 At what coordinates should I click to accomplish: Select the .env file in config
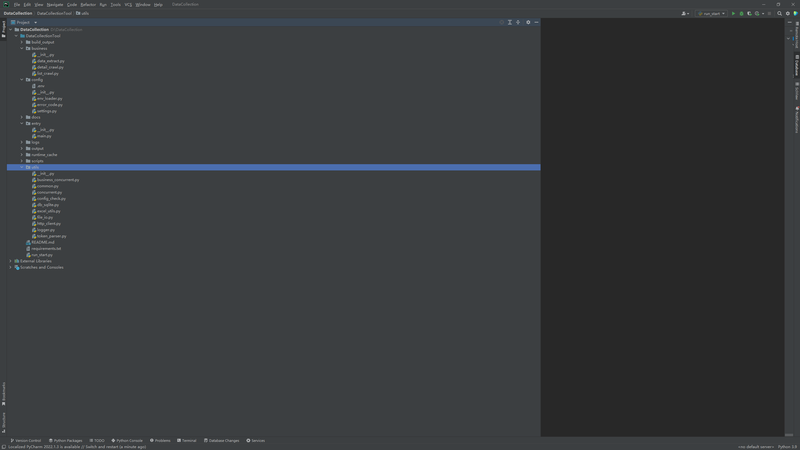pyautogui.click(x=40, y=86)
